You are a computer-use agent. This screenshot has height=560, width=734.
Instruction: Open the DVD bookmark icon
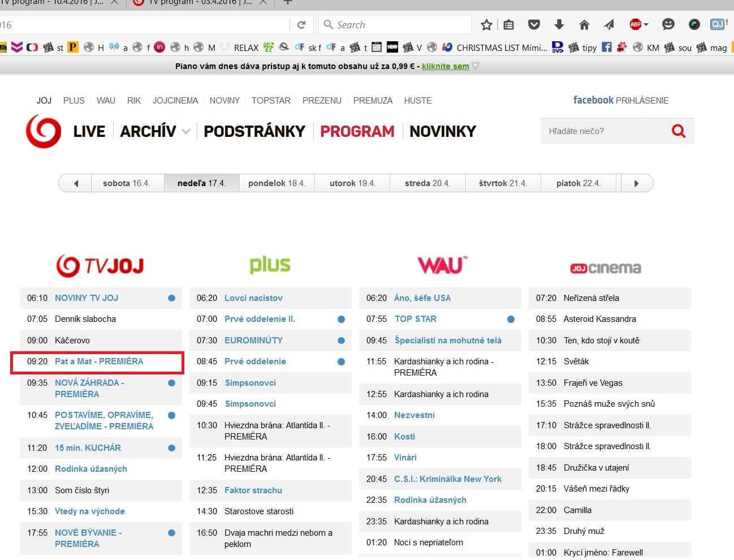pos(558,48)
